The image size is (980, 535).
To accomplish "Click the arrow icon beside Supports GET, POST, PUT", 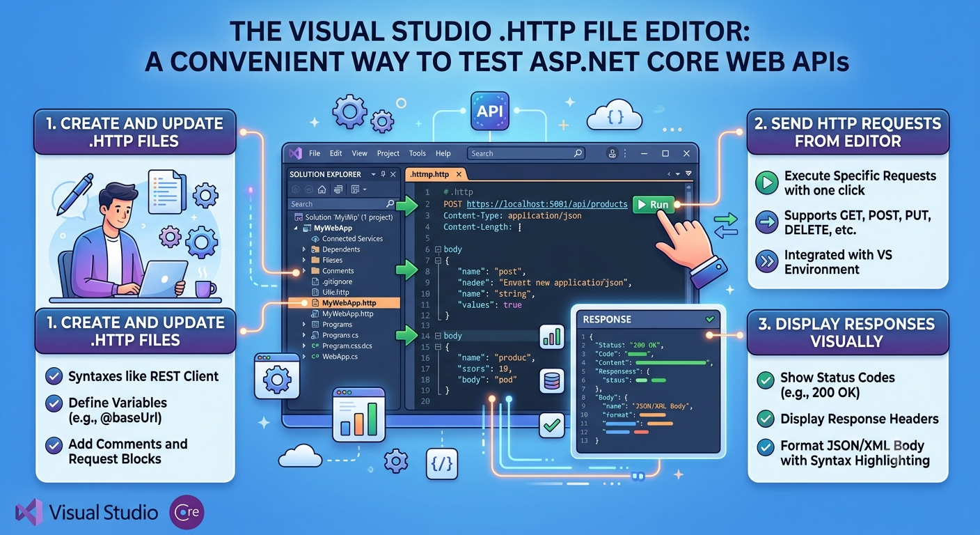I will [x=767, y=222].
